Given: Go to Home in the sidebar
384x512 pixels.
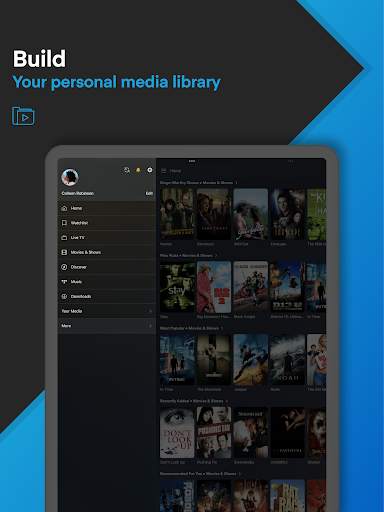Looking at the screenshot, I should tap(107, 208).
